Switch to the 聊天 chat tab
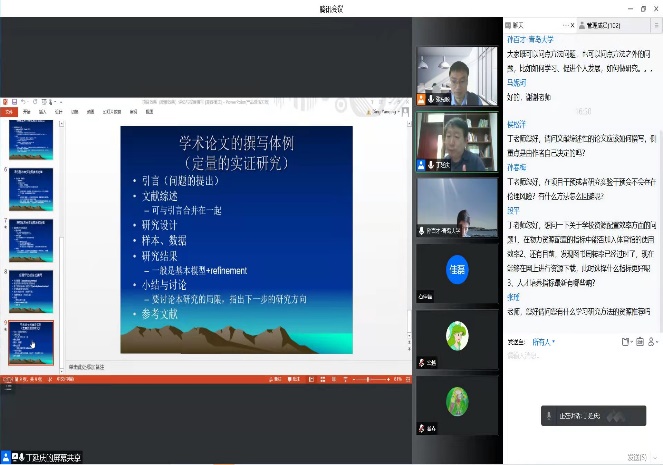 click(520, 24)
